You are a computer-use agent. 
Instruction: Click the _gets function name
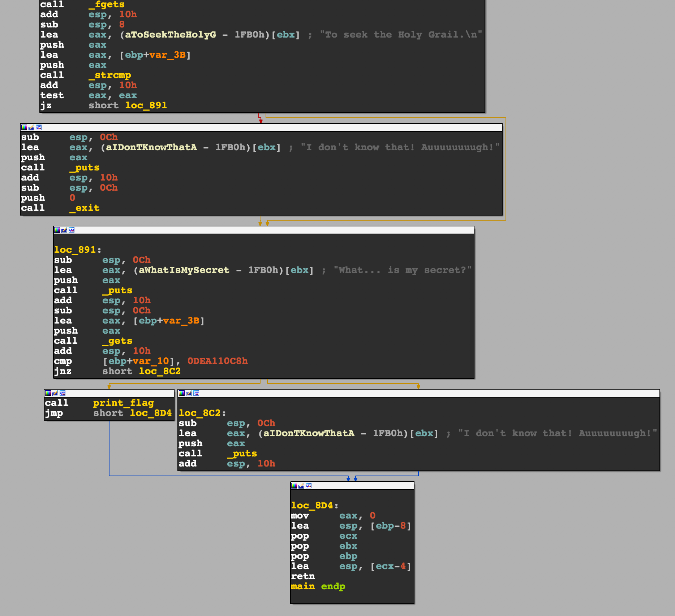coord(117,341)
